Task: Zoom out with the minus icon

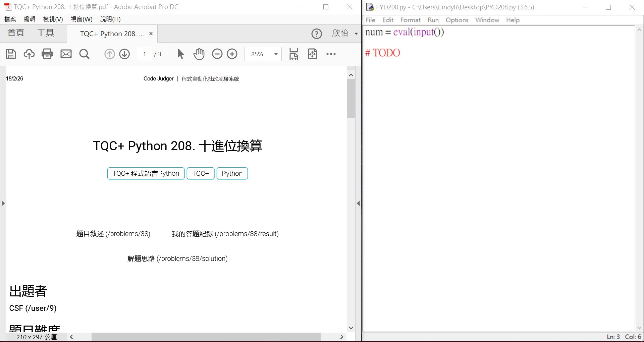Action: [217, 54]
